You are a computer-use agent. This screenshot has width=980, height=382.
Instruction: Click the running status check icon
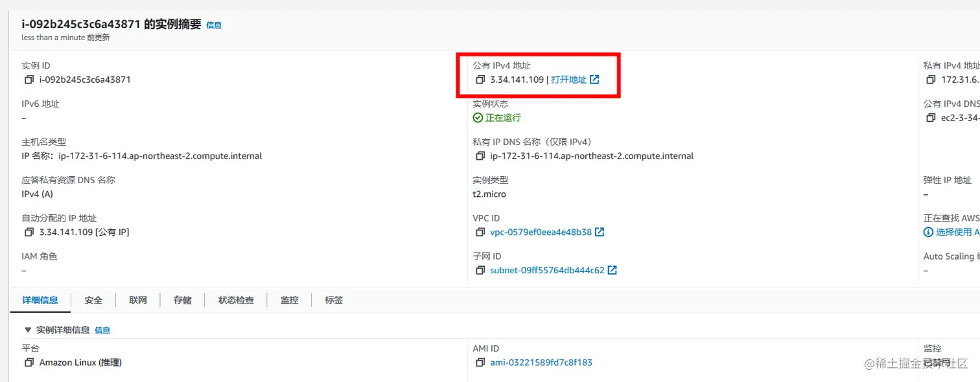pyautogui.click(x=478, y=118)
